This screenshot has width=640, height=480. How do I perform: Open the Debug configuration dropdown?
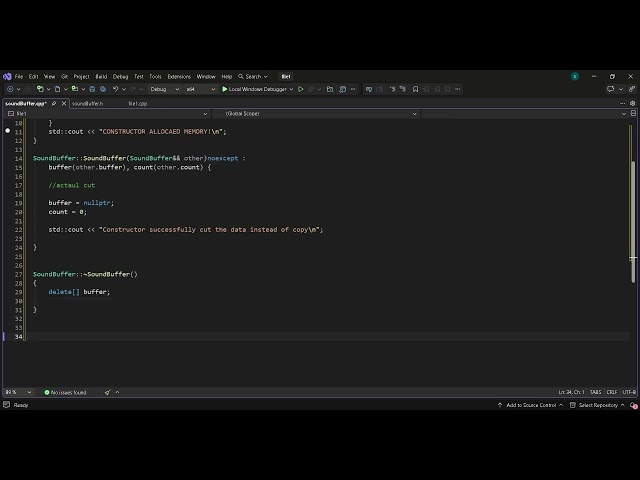pos(164,89)
